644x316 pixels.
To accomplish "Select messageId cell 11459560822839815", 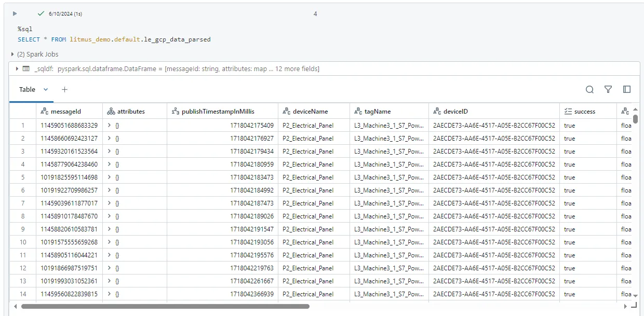I will point(69,294).
